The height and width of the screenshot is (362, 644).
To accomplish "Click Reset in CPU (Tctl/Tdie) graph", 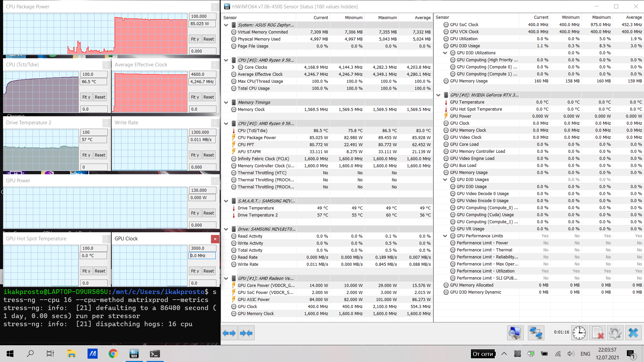I will [x=100, y=97].
